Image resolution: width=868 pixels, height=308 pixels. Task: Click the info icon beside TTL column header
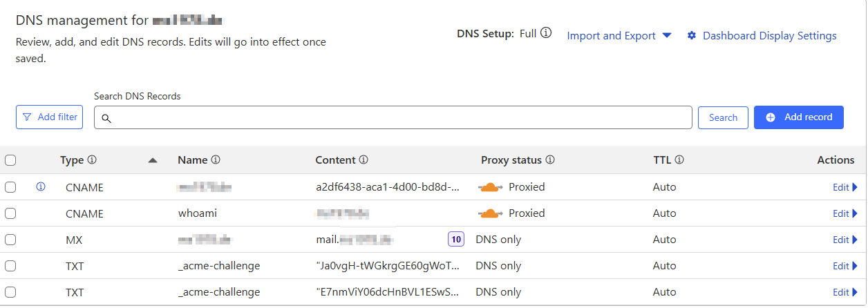(x=679, y=160)
